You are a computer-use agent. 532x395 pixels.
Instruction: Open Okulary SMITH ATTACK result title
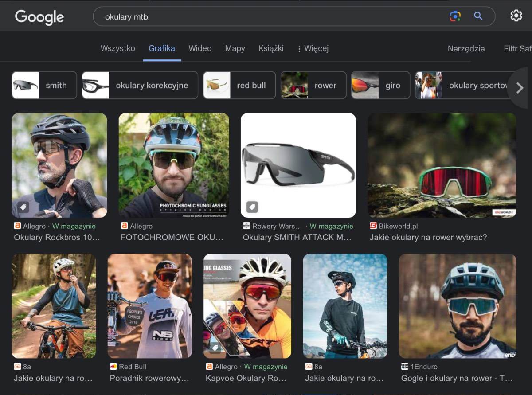click(x=297, y=237)
